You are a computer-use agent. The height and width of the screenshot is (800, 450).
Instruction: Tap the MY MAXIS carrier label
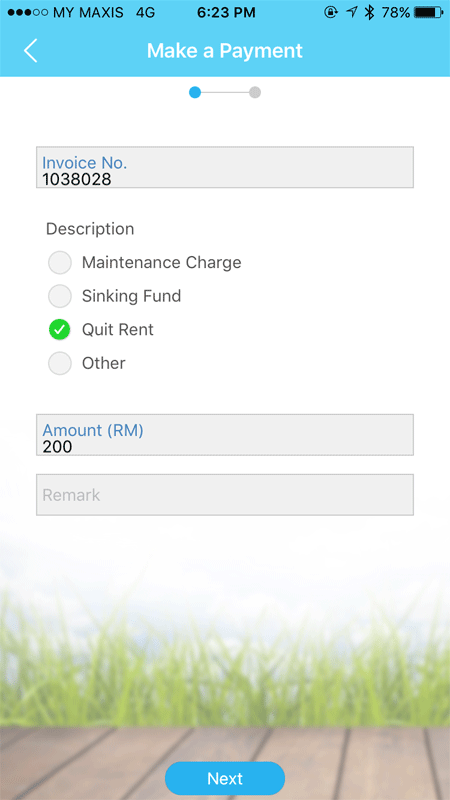pyautogui.click(x=88, y=12)
